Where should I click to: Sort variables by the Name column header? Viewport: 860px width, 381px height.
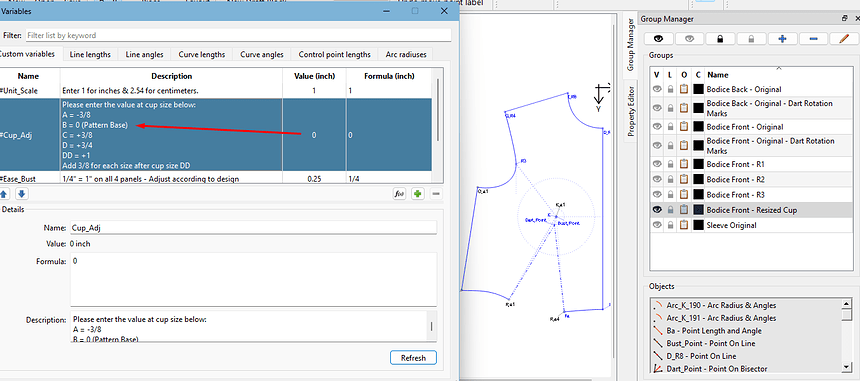[29, 76]
